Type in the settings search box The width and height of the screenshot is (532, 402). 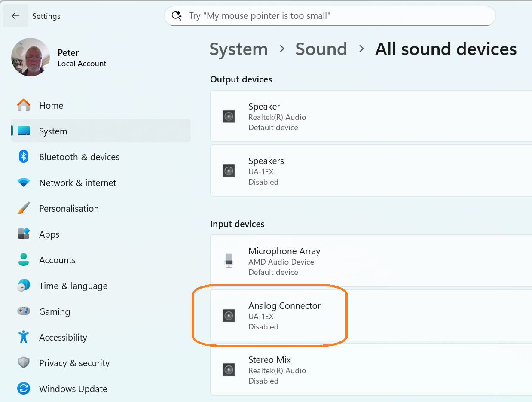click(335, 16)
